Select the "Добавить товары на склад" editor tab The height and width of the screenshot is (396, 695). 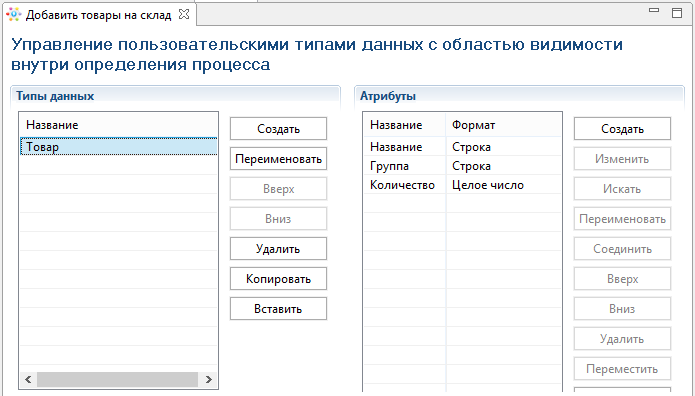tap(98, 15)
